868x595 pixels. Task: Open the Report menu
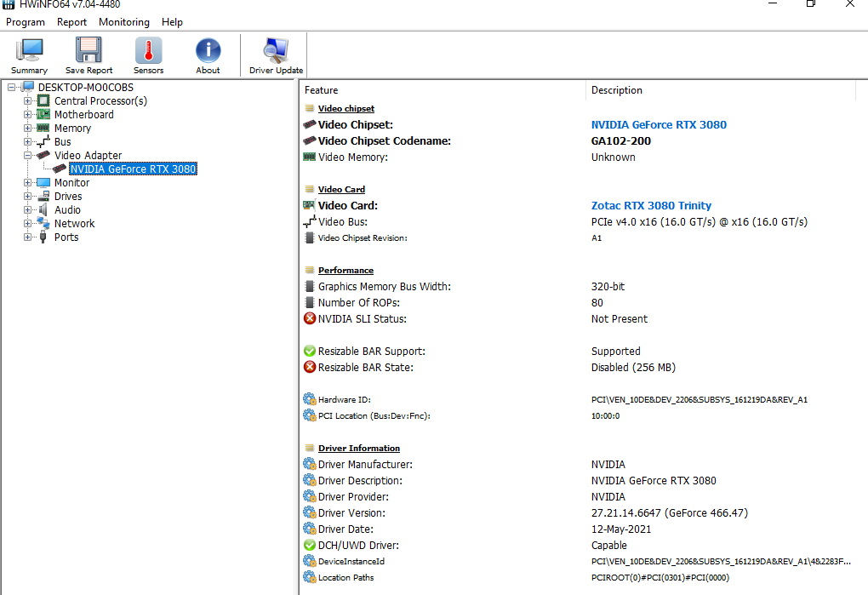click(x=72, y=22)
